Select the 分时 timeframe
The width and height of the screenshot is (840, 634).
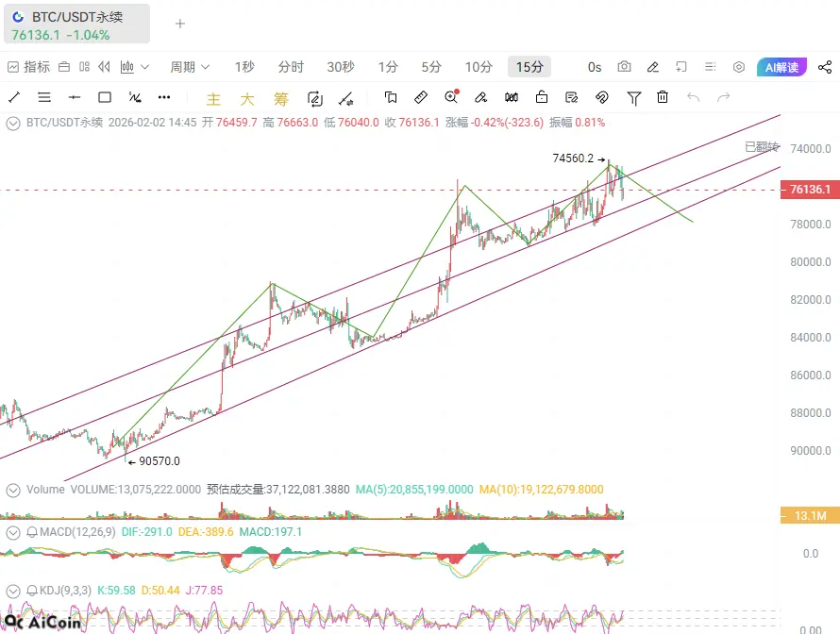point(291,67)
